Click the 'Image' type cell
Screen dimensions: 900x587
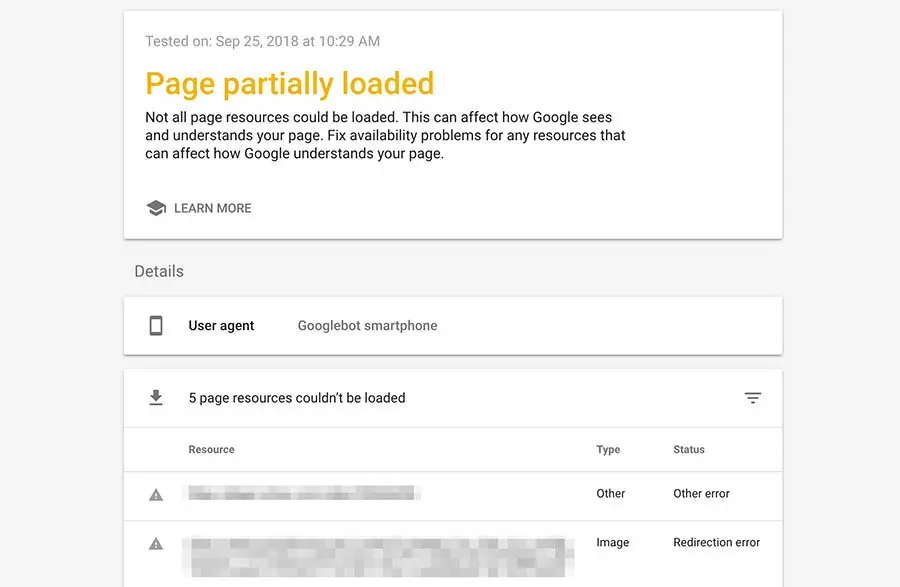coord(612,542)
